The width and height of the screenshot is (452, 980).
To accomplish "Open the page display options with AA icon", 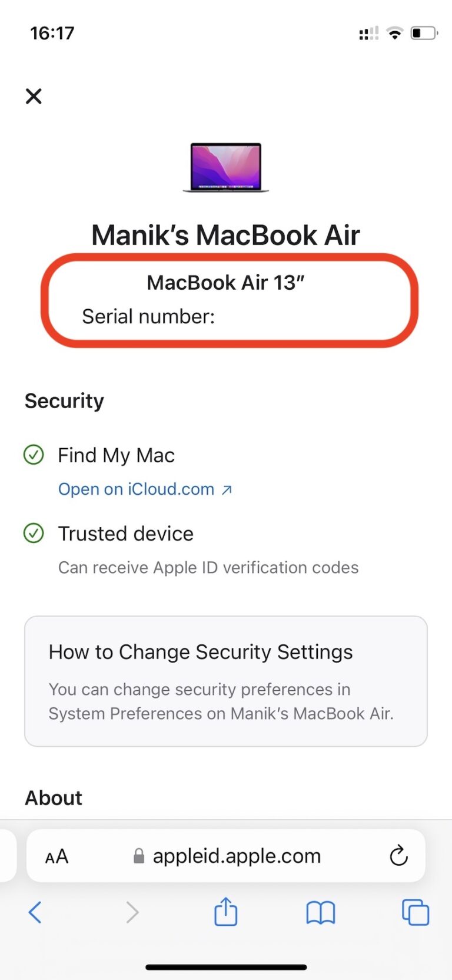I will [56, 856].
